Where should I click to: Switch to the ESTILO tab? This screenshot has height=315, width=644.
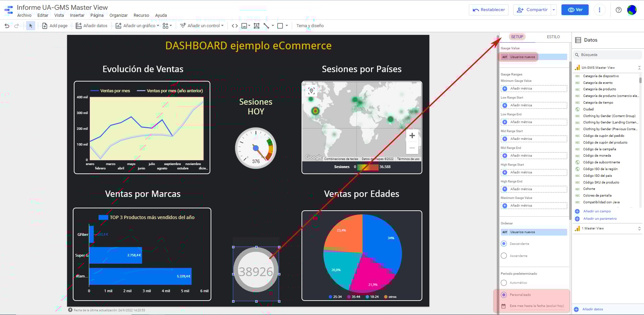(553, 37)
